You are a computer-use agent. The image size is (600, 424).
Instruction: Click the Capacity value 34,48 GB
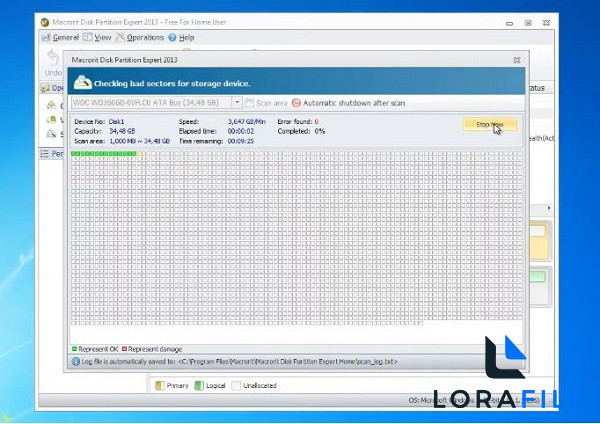click(122, 131)
